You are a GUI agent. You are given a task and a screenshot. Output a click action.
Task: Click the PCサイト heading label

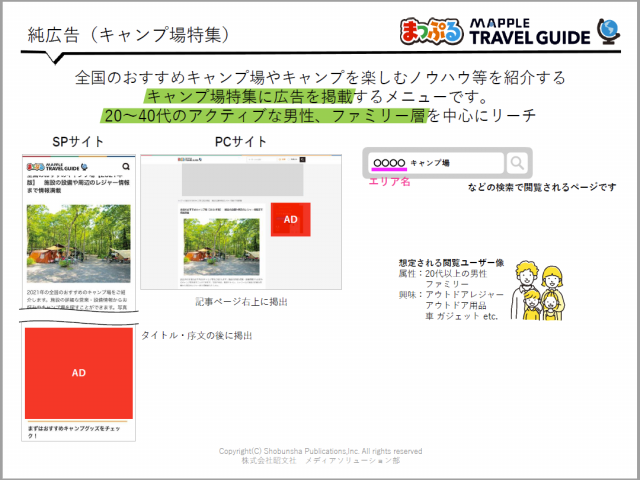point(241,142)
